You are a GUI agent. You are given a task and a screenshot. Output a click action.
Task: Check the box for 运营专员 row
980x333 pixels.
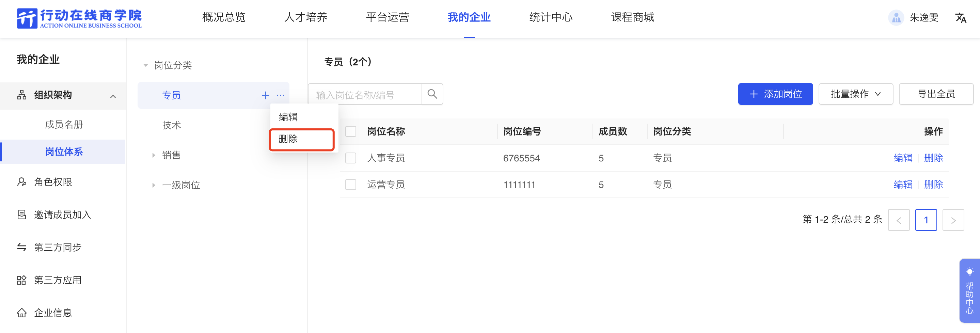click(350, 185)
